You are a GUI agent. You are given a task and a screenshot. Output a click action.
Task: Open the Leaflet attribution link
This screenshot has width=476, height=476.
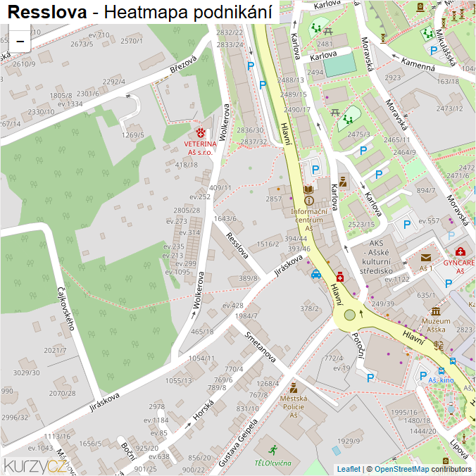pos(349,469)
